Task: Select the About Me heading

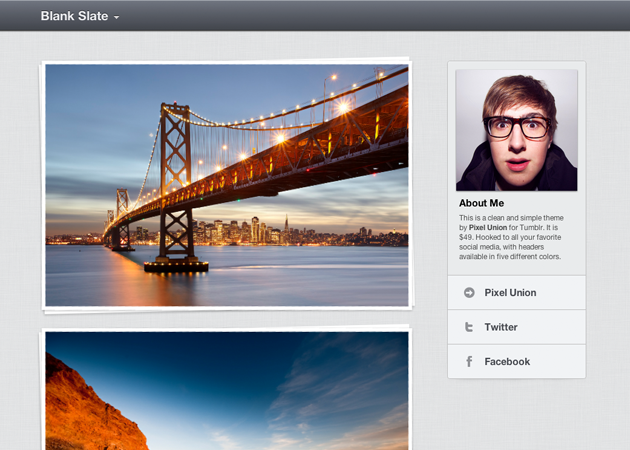Action: (481, 203)
